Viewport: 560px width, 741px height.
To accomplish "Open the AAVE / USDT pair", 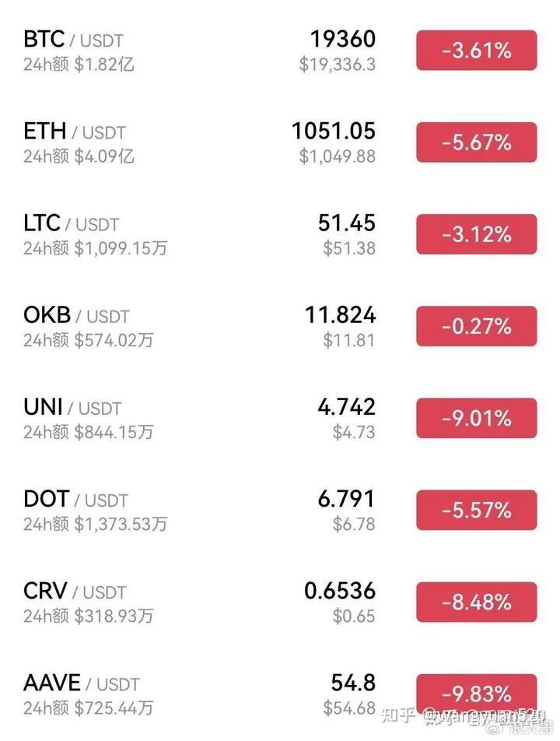I will coord(81,683).
